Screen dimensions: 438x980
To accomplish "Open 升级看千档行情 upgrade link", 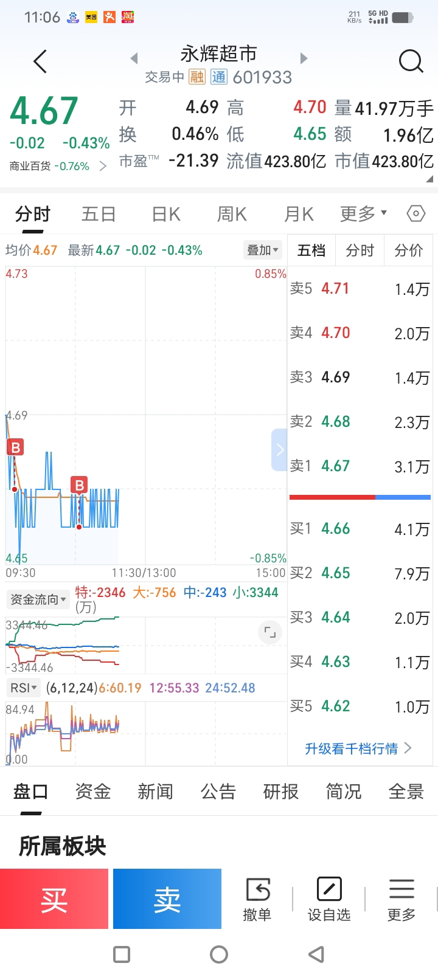I will click(x=359, y=748).
